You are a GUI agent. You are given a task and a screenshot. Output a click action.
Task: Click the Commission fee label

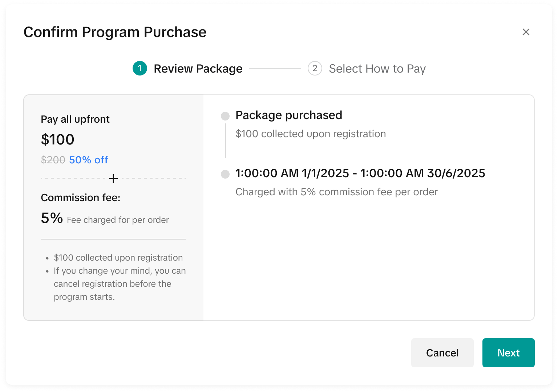point(80,197)
